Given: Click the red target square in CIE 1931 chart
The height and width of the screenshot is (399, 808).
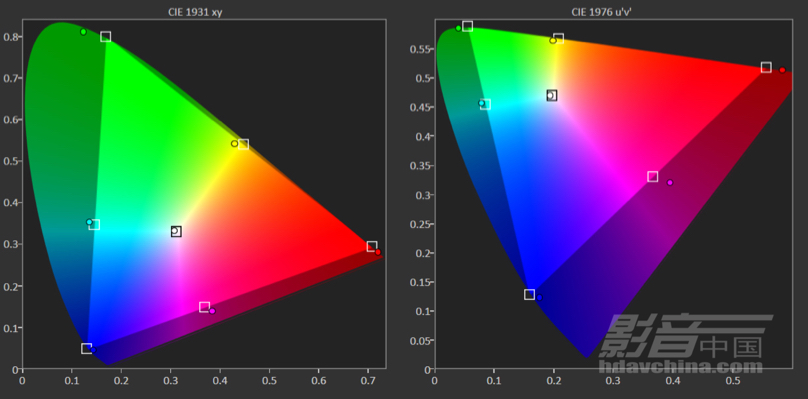Looking at the screenshot, I should tap(372, 246).
